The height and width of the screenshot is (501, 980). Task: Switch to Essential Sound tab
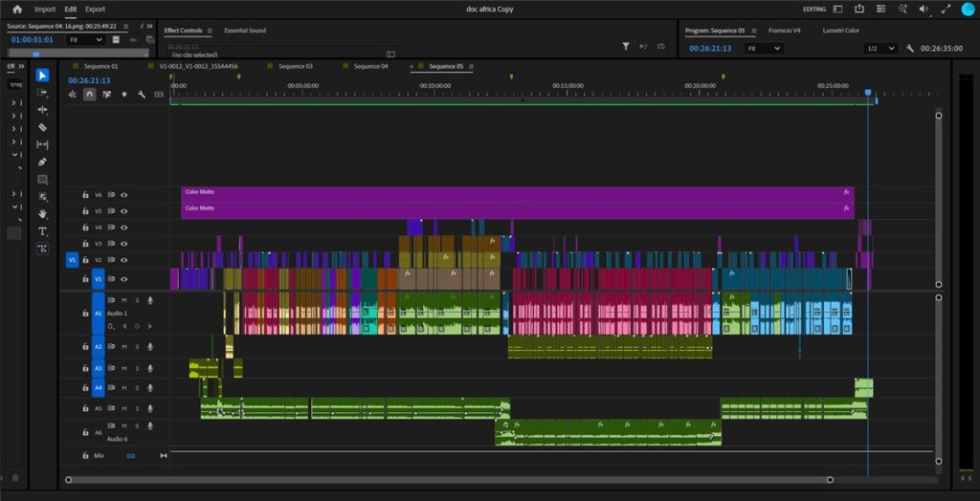click(245, 30)
